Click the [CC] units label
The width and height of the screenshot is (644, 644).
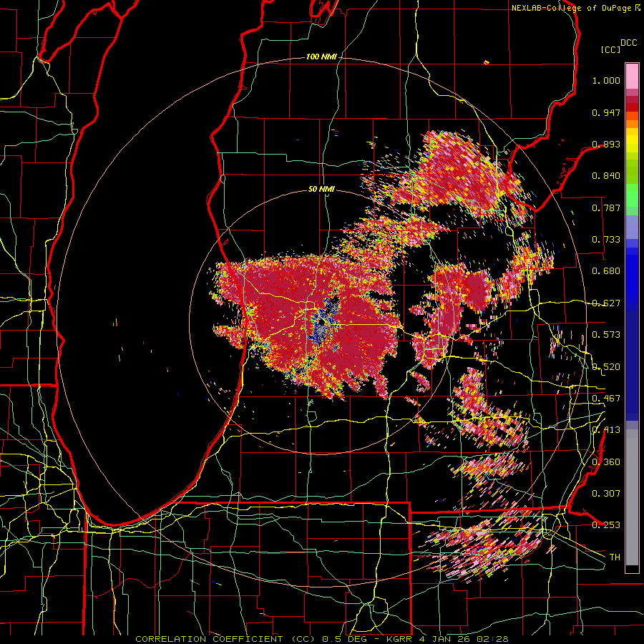tap(611, 49)
